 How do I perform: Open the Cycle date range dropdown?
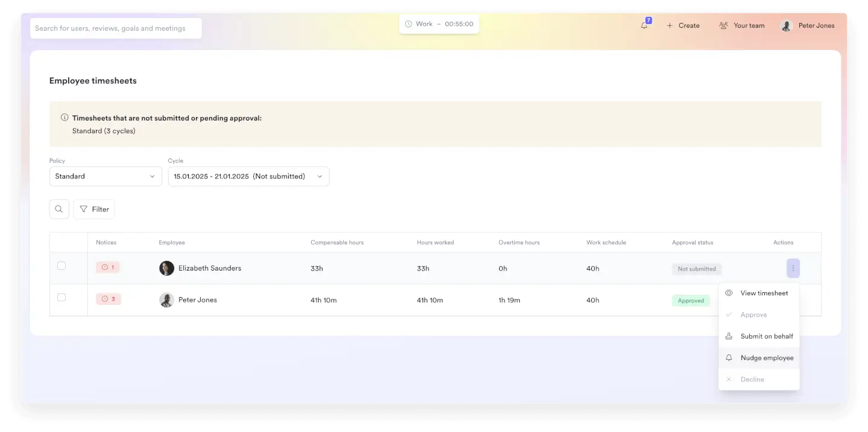(248, 177)
